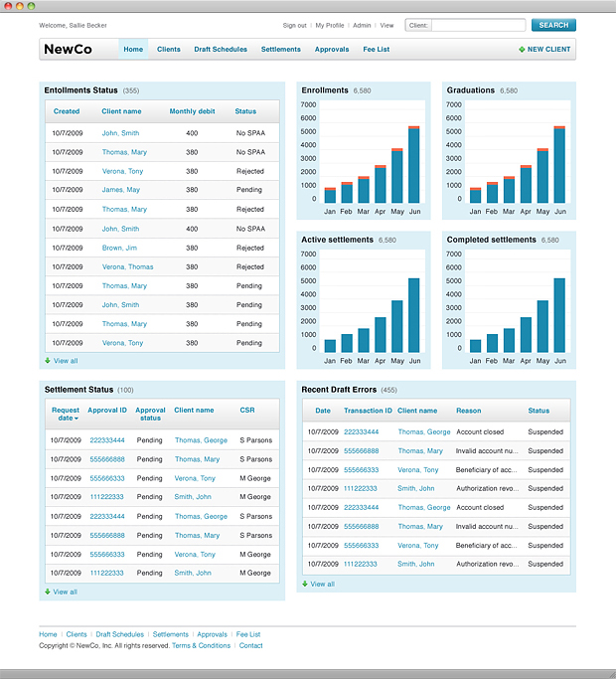Click the NewCo logo
Viewport: 616px width, 679px height.
pos(68,49)
